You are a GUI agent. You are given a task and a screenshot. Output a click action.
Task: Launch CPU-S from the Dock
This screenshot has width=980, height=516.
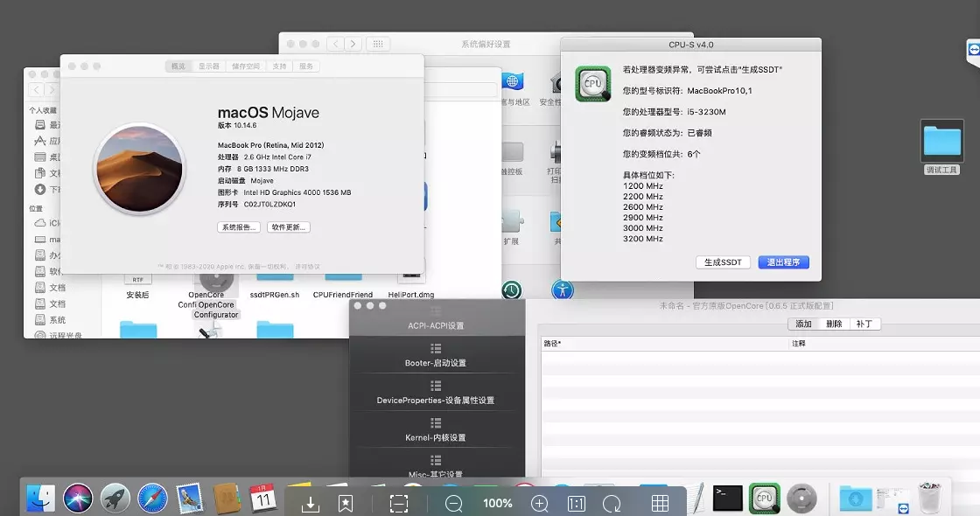[x=766, y=497]
